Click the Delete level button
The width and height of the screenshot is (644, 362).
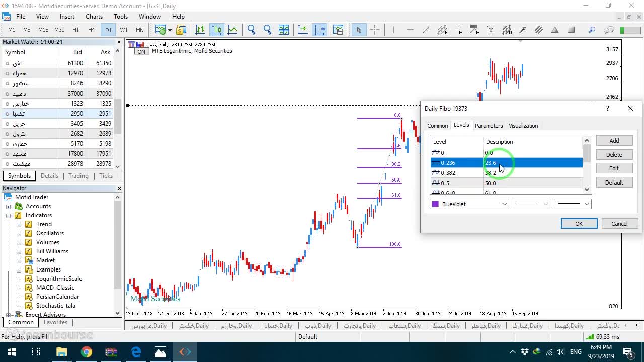pyautogui.click(x=614, y=155)
